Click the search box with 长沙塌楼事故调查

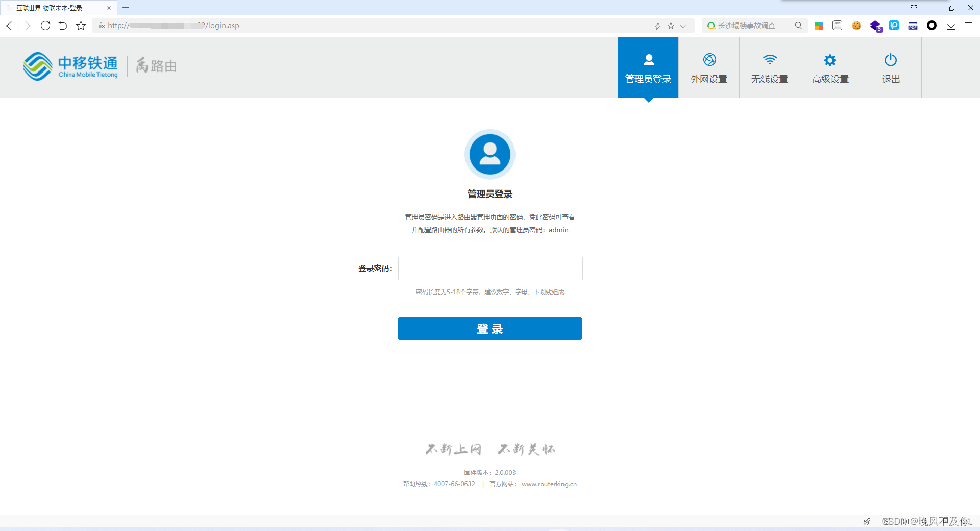(747, 26)
